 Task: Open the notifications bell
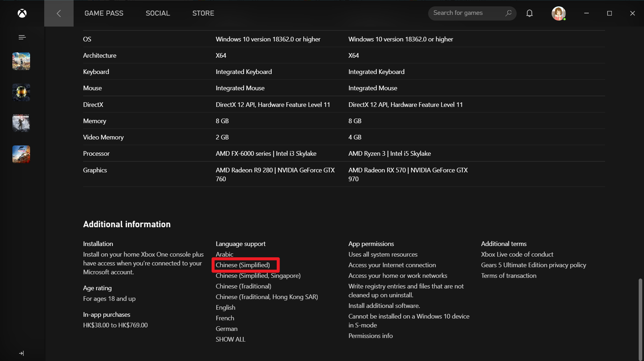coord(529,13)
